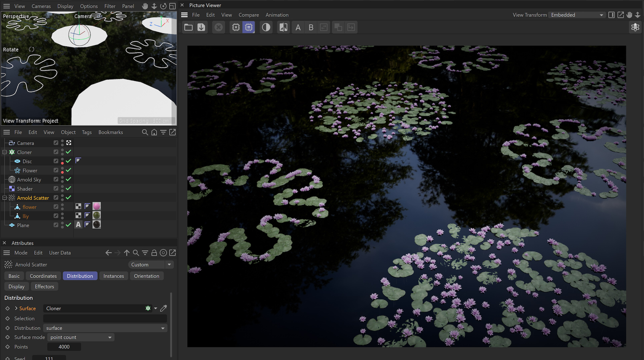Click the Effectors tab button
The width and height of the screenshot is (644, 360).
pyautogui.click(x=44, y=287)
